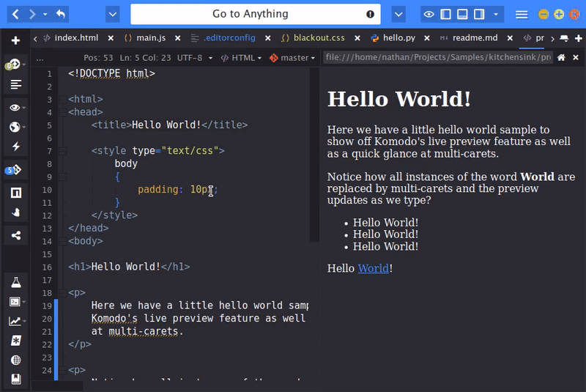
Task: Toggle focus mode eye icon in toolbar
Action: tap(429, 14)
